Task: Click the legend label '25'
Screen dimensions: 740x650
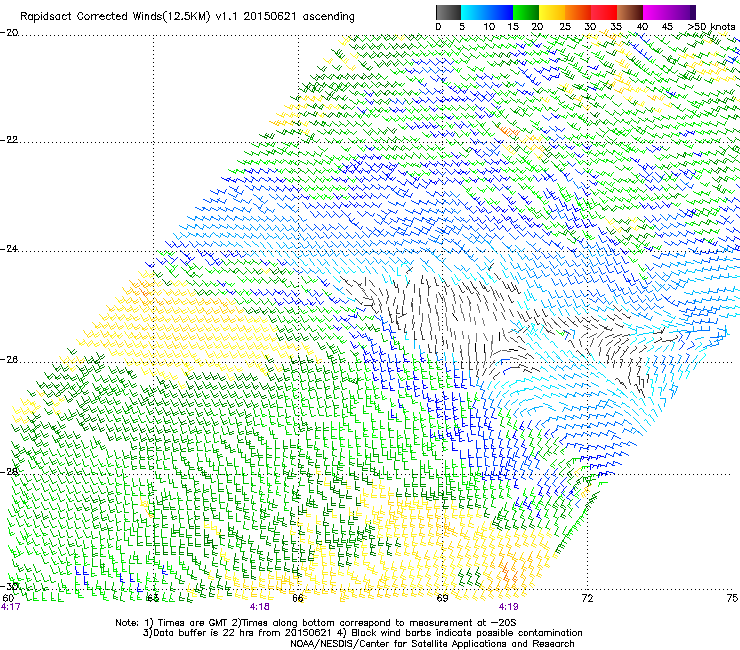Action: [x=564, y=26]
